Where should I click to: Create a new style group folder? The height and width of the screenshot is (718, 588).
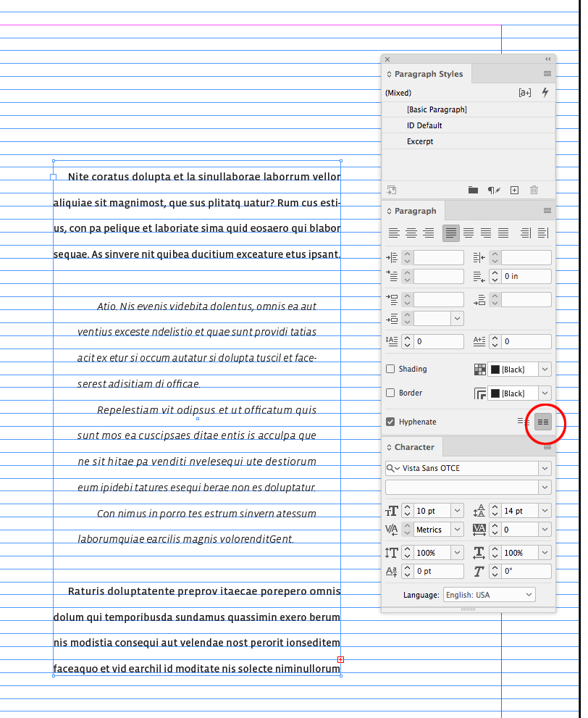click(474, 190)
